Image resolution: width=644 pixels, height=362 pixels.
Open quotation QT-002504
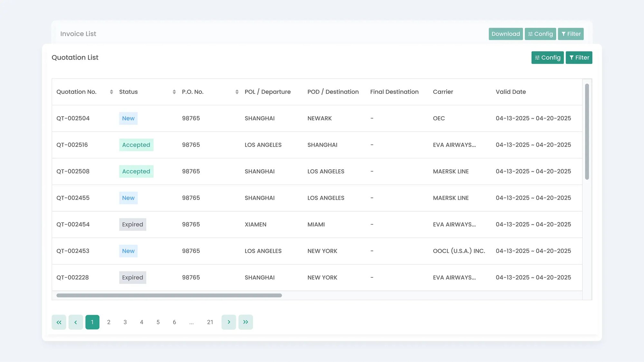(x=73, y=118)
